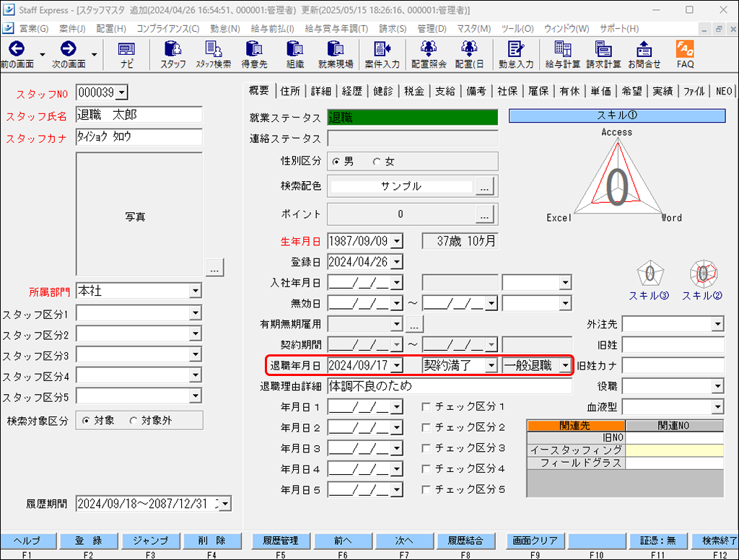This screenshot has width=739, height=560.
Task: Switch to the 税金 tab
Action: coord(414,91)
